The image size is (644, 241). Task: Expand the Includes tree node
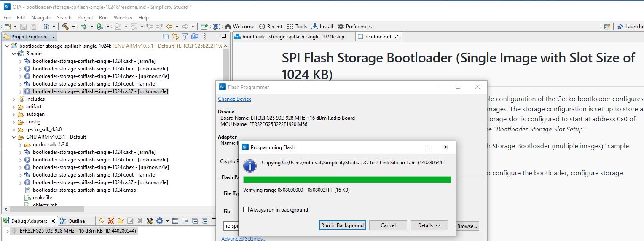tap(13, 99)
